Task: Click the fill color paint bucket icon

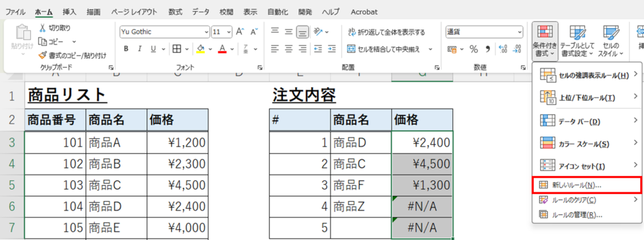Action: pos(201,49)
